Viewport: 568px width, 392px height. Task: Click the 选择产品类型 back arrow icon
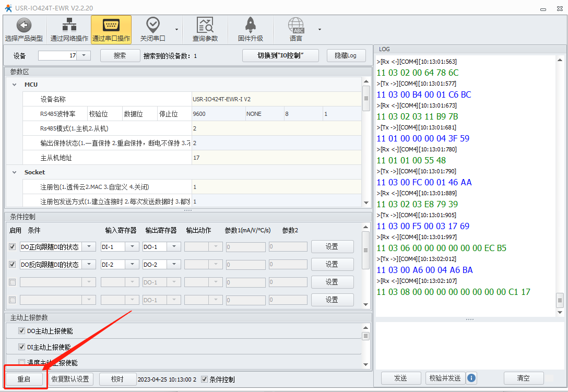[24, 25]
